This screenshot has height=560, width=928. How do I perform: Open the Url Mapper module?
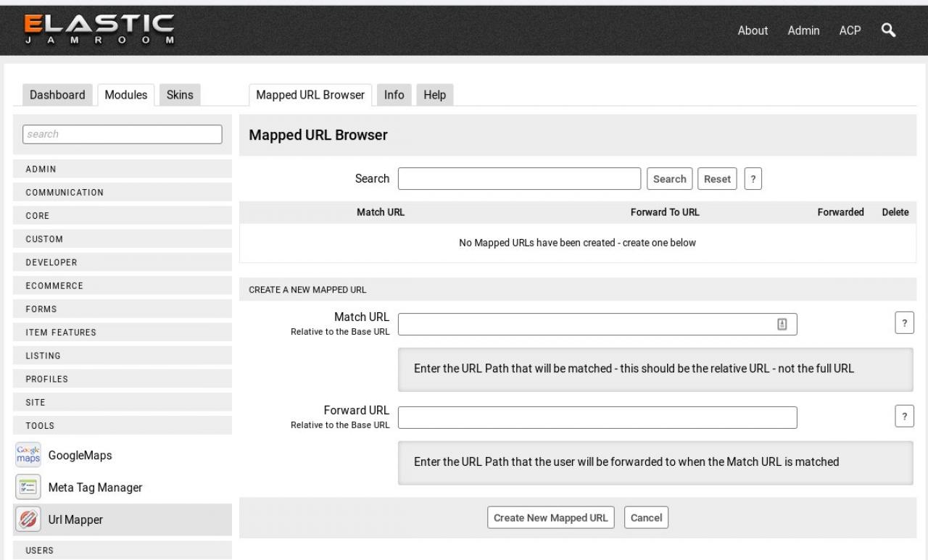(x=75, y=519)
